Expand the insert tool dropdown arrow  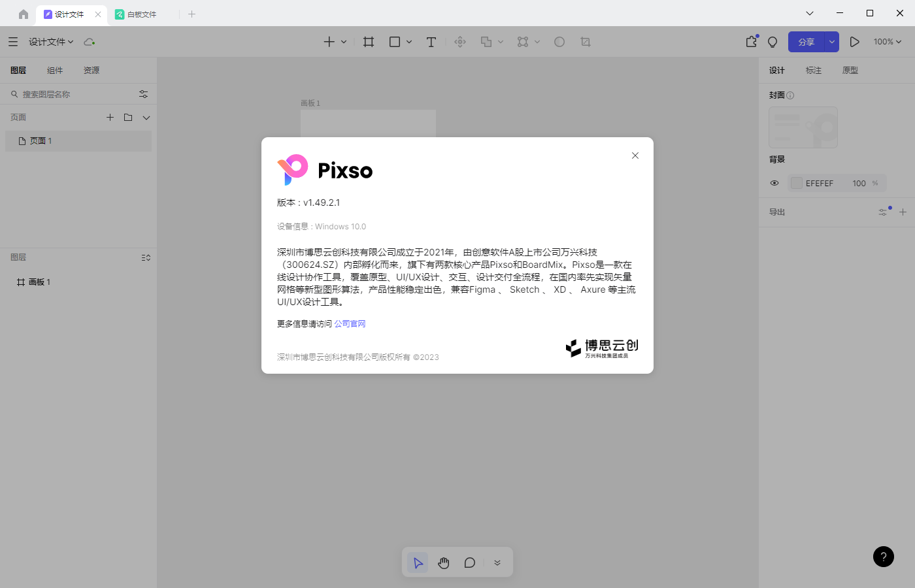tap(344, 42)
